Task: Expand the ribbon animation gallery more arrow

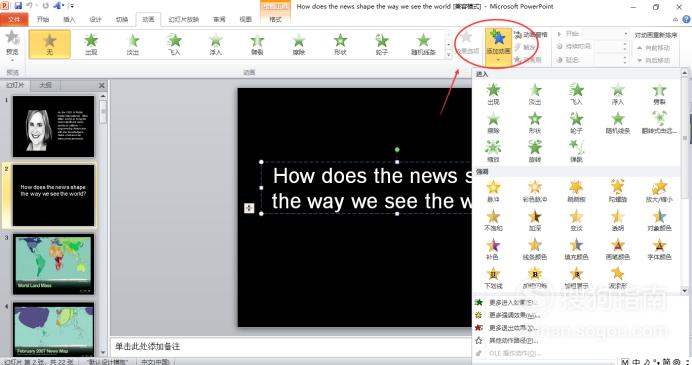Action: point(449,55)
